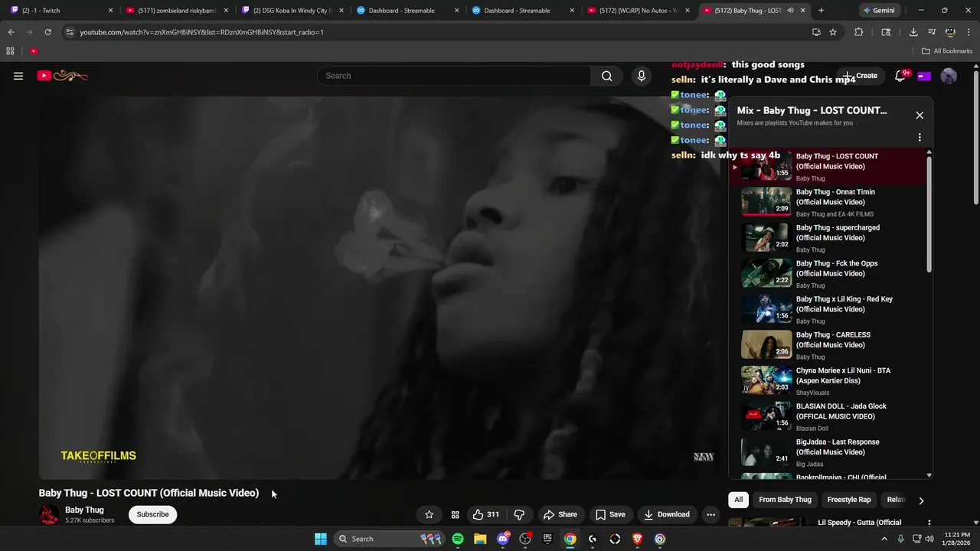
Task: Switch to WC:RP No Autos tab
Action: pos(638,11)
